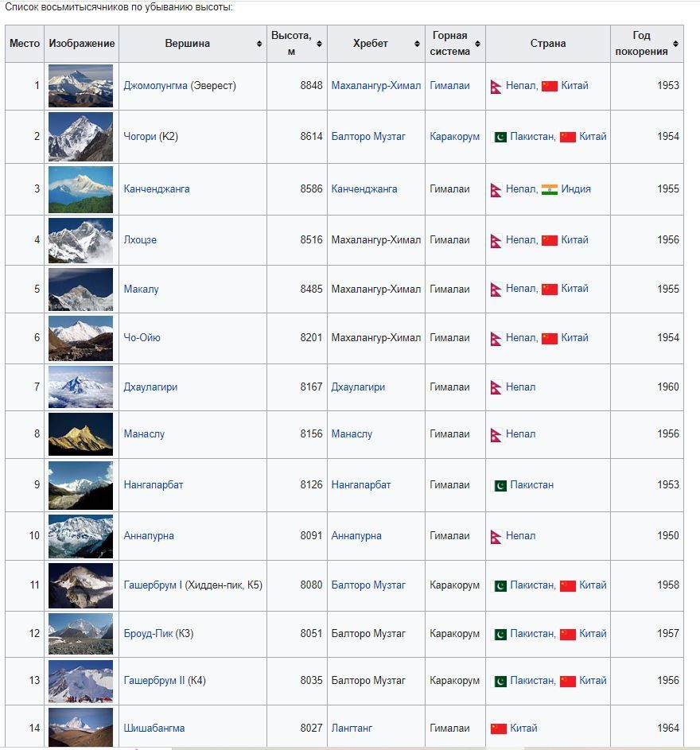This screenshot has height=750, width=700.
Task: Click the China flag in the Шишабангма row
Action: (500, 727)
